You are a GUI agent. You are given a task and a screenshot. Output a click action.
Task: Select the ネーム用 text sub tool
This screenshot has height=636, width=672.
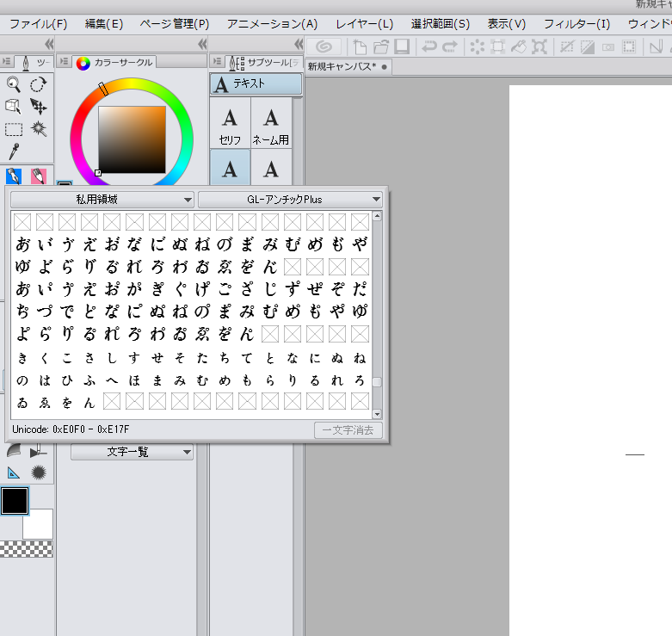[270, 124]
